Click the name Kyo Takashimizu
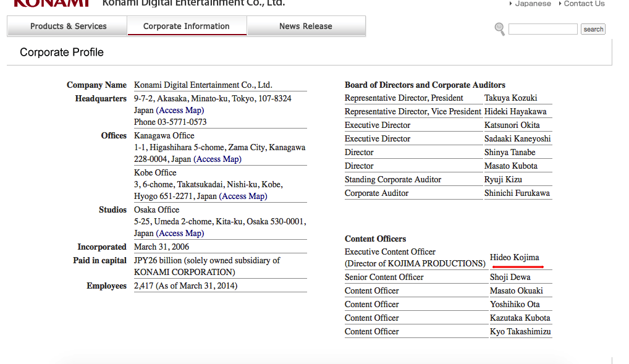 [x=520, y=332]
